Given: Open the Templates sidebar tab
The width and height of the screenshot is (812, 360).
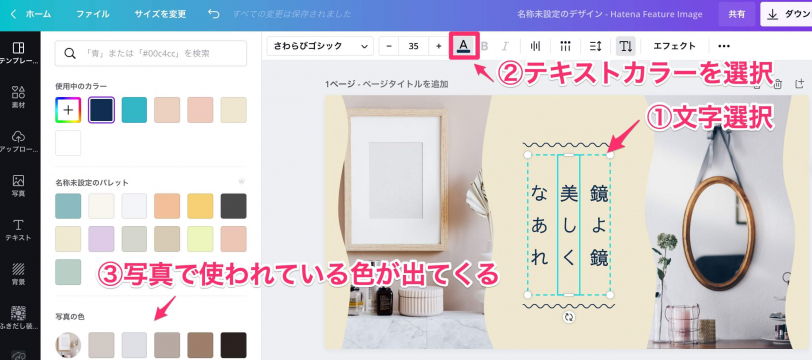Looking at the screenshot, I should point(19,53).
